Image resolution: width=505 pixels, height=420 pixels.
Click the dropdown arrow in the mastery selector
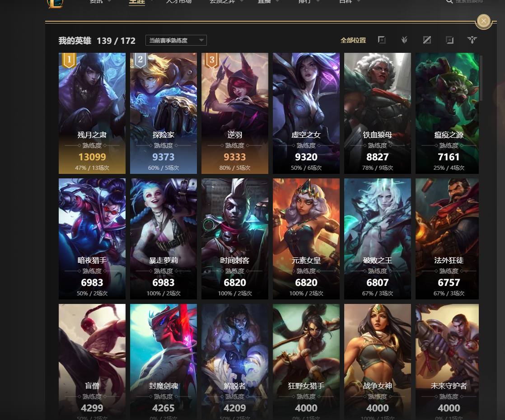(x=201, y=40)
